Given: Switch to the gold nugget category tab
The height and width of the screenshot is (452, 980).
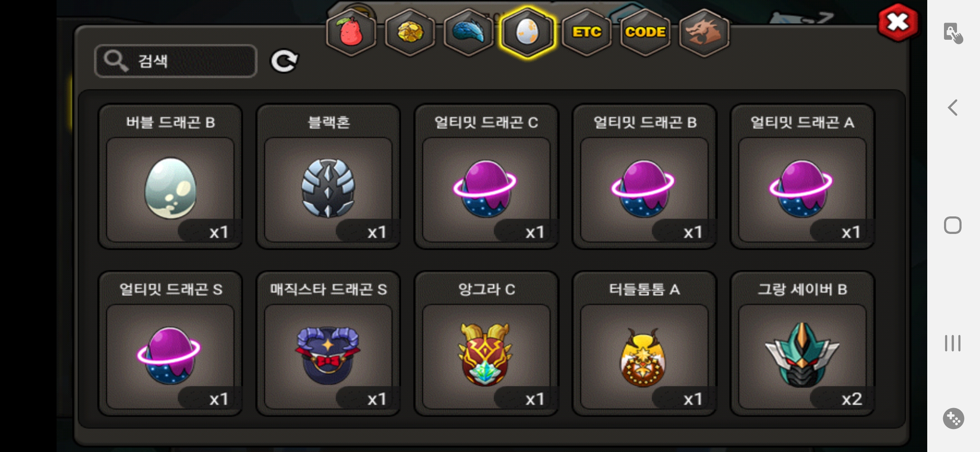Looking at the screenshot, I should click(x=410, y=32).
